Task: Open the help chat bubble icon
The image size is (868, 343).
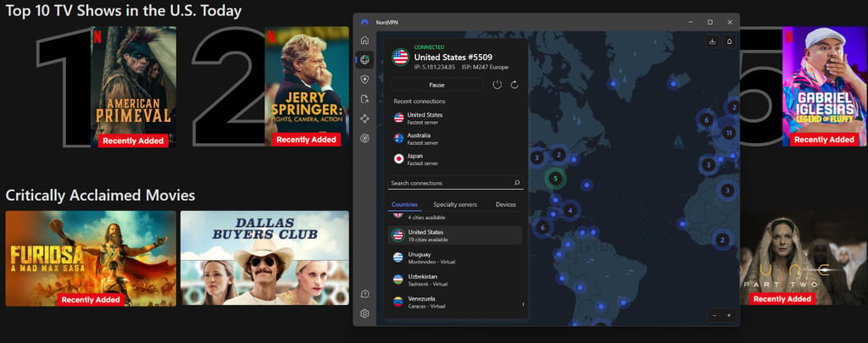Action: coord(364,294)
